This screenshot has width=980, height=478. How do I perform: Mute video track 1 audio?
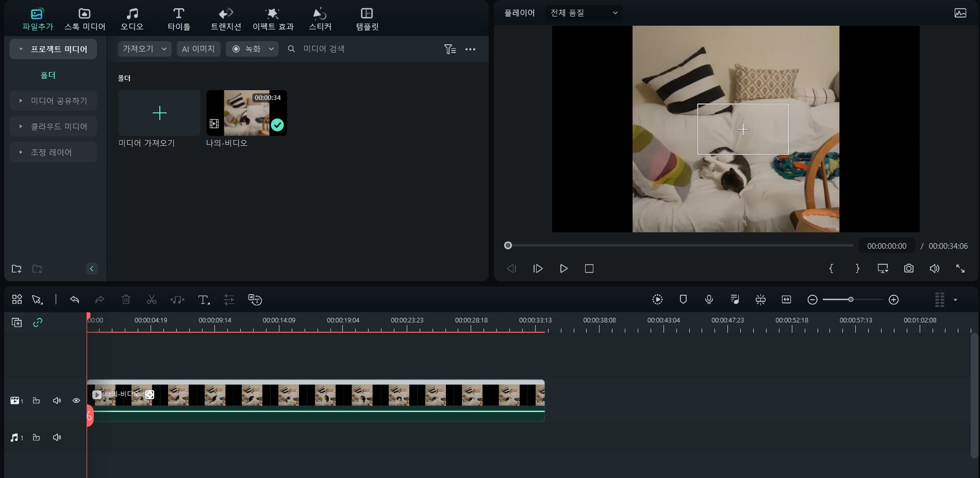click(57, 400)
